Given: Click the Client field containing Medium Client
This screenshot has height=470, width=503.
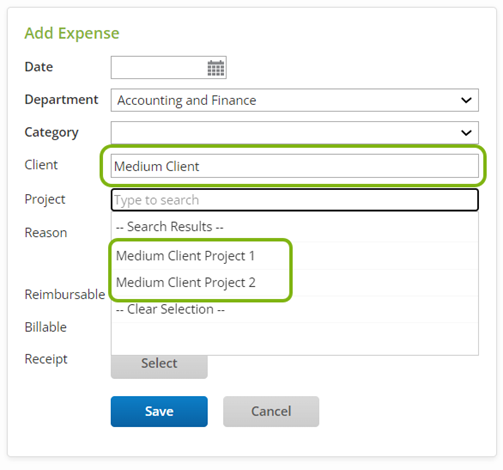Looking at the screenshot, I should coord(295,166).
